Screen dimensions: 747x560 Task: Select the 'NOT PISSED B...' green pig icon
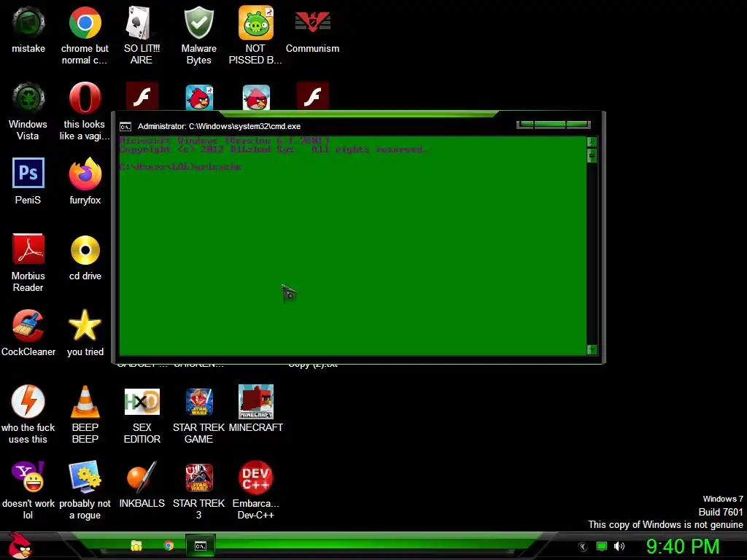pyautogui.click(x=256, y=23)
